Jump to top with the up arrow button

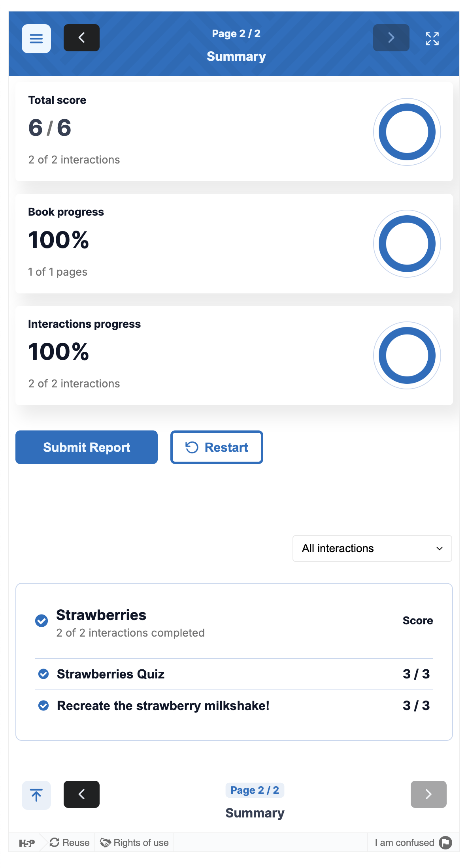click(36, 795)
